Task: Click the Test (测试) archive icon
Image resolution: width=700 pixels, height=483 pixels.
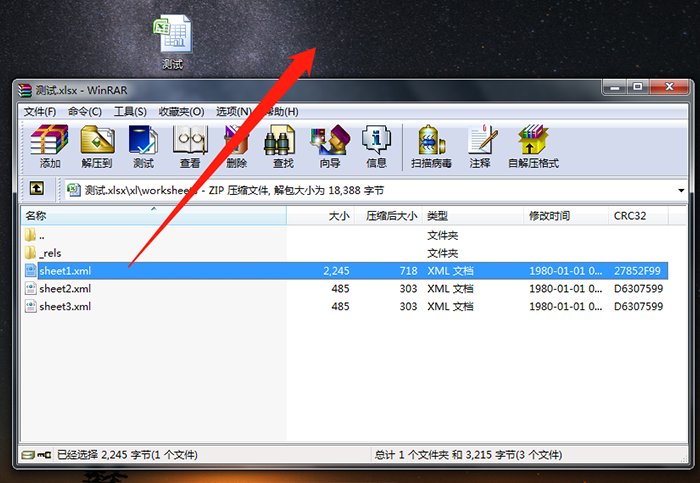Action: point(143,146)
